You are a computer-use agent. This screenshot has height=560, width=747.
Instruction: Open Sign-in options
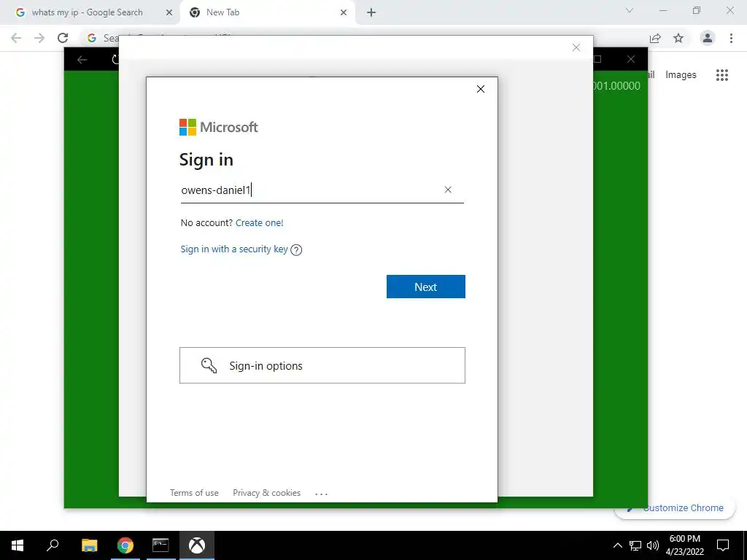[x=322, y=365]
